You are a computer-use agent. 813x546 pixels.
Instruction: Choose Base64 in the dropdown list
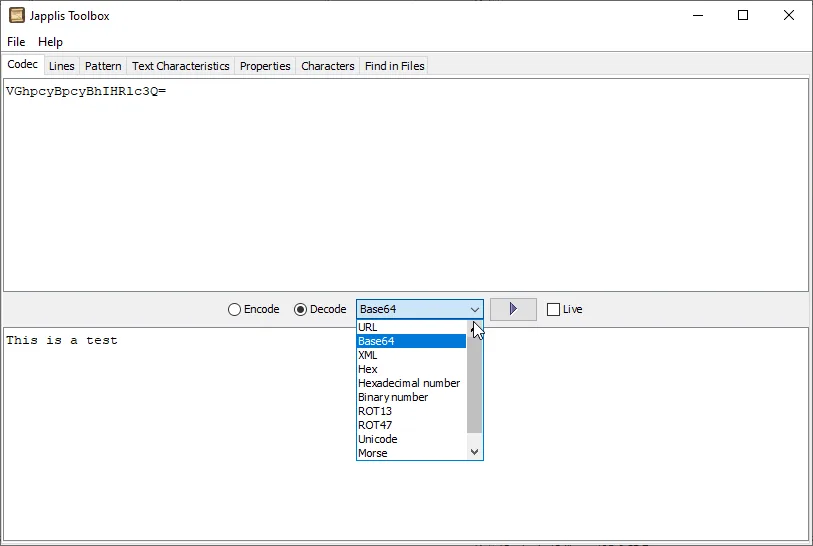tap(412, 341)
